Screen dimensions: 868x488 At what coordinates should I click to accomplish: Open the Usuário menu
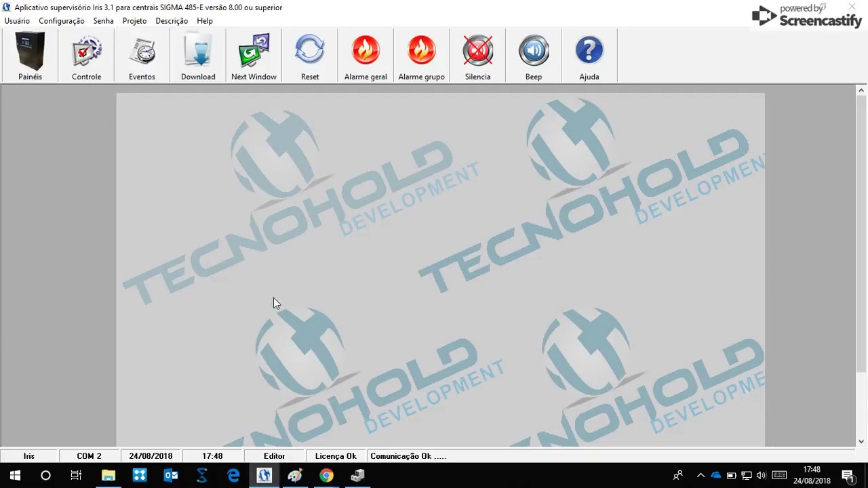pos(17,21)
